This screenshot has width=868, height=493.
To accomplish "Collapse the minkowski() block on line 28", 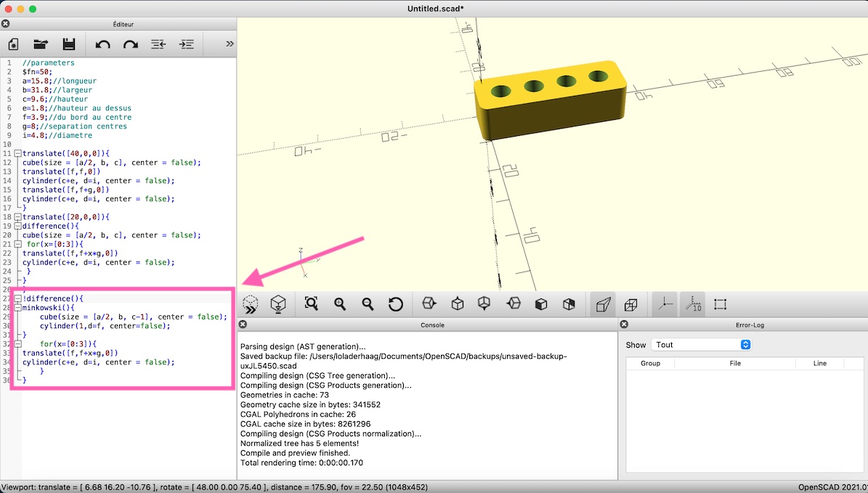I will 17,308.
